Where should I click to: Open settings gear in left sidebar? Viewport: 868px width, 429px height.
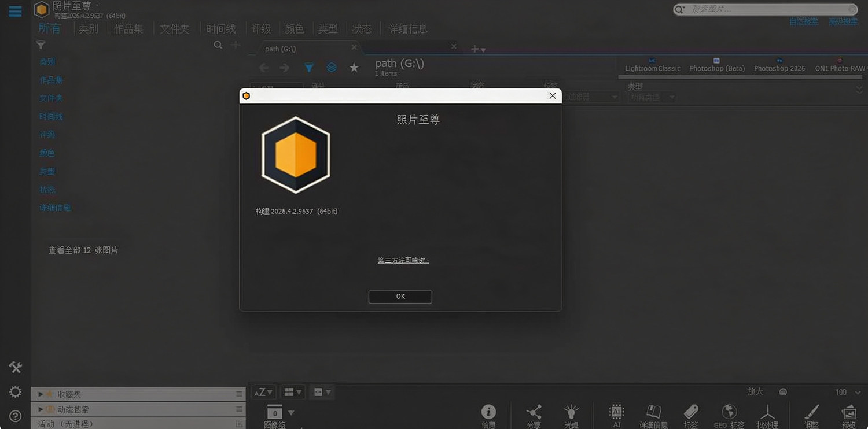(x=16, y=392)
